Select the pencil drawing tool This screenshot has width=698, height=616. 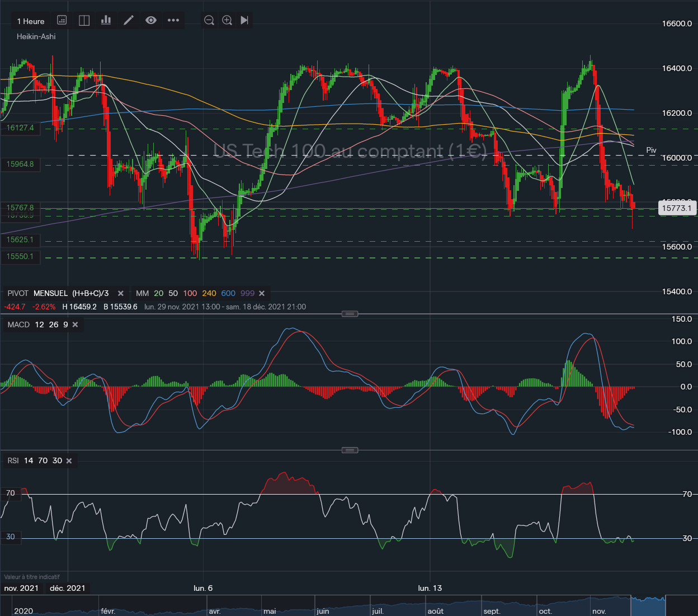(129, 20)
